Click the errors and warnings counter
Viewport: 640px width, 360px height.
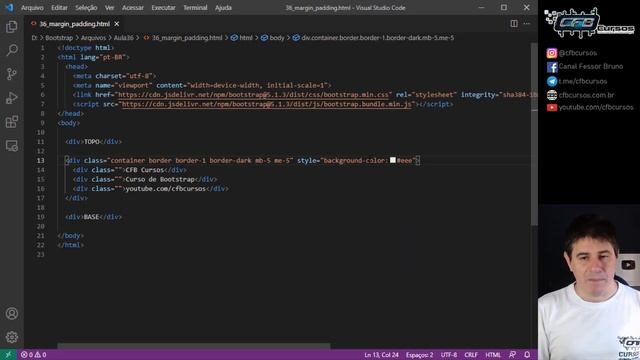[33, 355]
